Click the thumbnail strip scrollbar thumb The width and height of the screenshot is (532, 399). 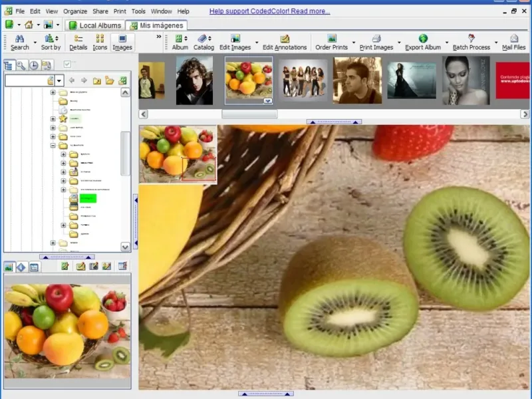pos(249,114)
